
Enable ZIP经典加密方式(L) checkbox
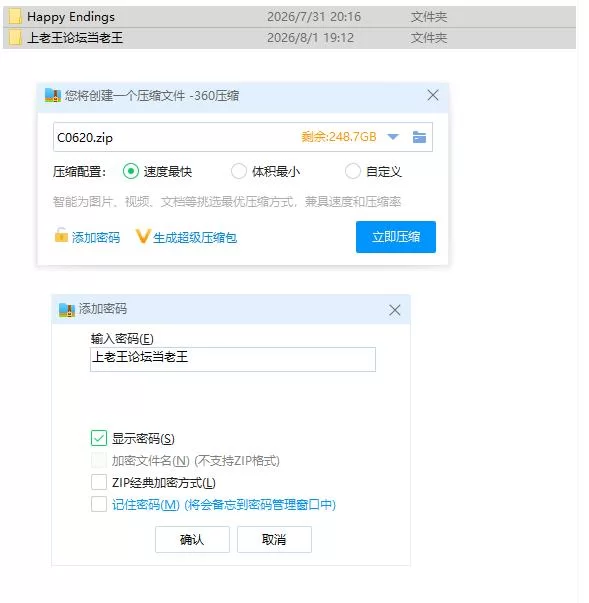[99, 482]
